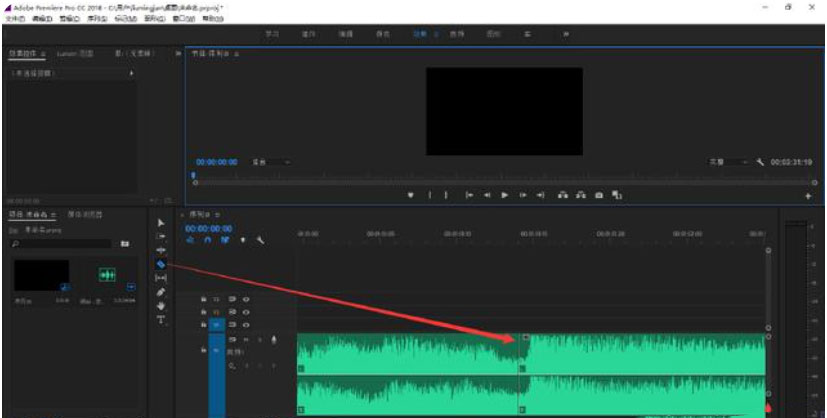Enable voice-over record microphone on audio track

[x=273, y=340]
